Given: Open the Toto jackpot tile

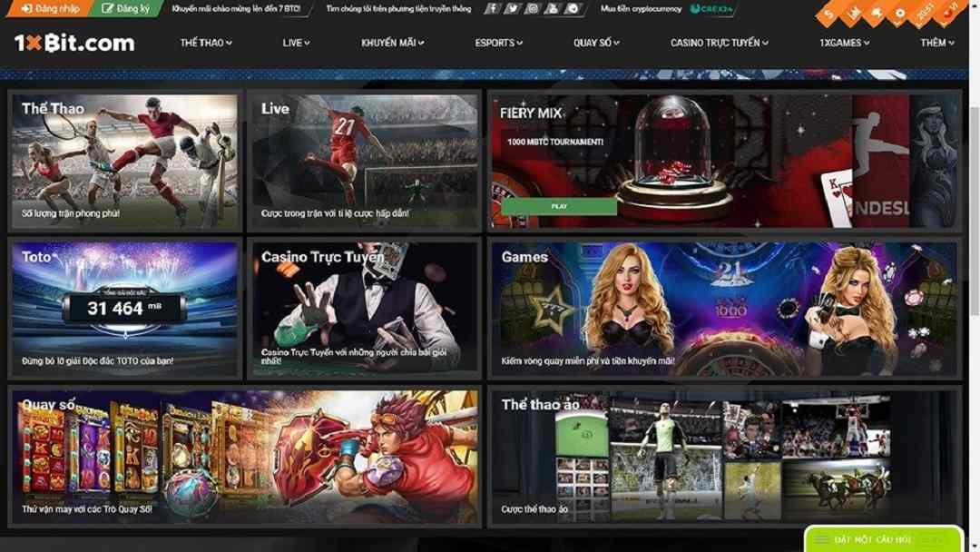Looking at the screenshot, I should tap(125, 308).
